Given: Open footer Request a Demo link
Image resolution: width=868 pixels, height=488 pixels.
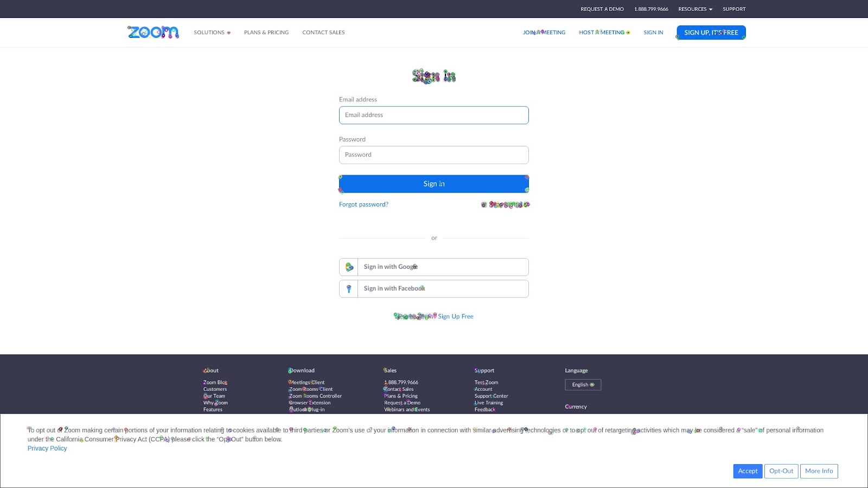Looking at the screenshot, I should click(402, 403).
